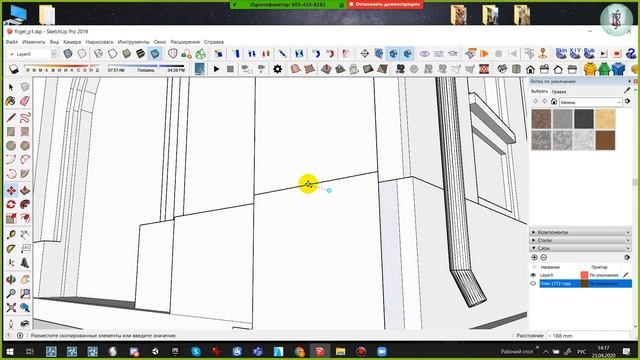Collapse the Слои panel
The width and height of the screenshot is (640, 360).
coord(581,248)
